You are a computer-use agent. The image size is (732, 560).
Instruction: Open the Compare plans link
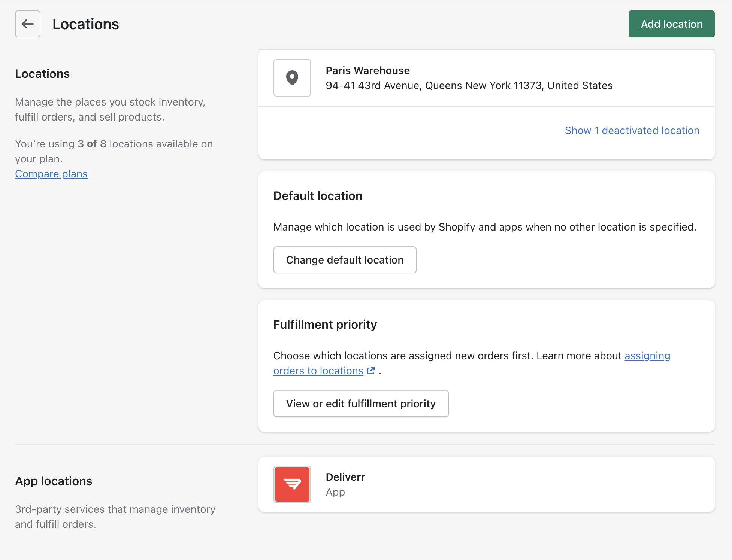click(51, 174)
